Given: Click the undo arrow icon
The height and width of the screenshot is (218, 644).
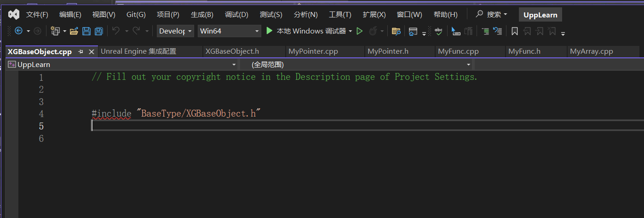Looking at the screenshot, I should click(x=115, y=31).
